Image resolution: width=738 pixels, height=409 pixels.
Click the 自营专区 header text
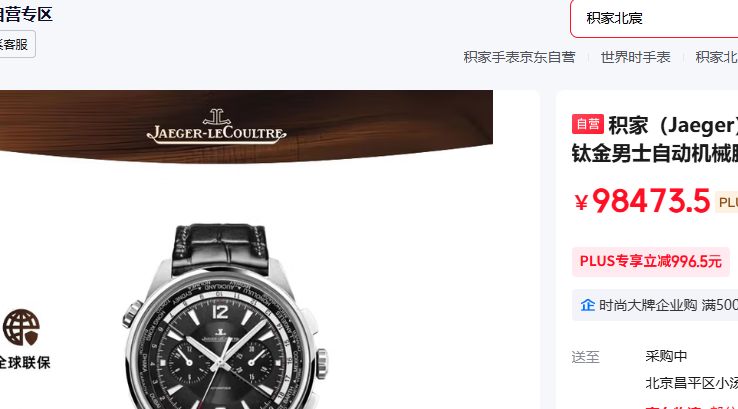point(26,15)
